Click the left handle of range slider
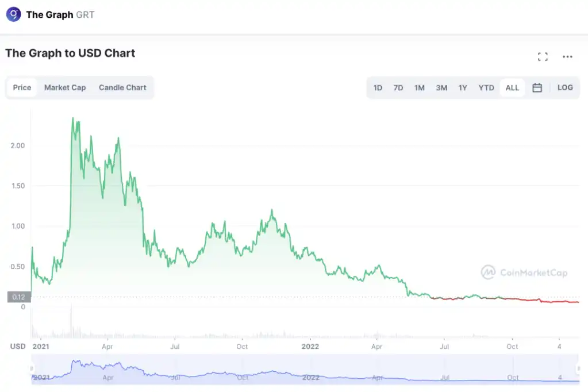The width and height of the screenshot is (588, 392). coord(32,368)
